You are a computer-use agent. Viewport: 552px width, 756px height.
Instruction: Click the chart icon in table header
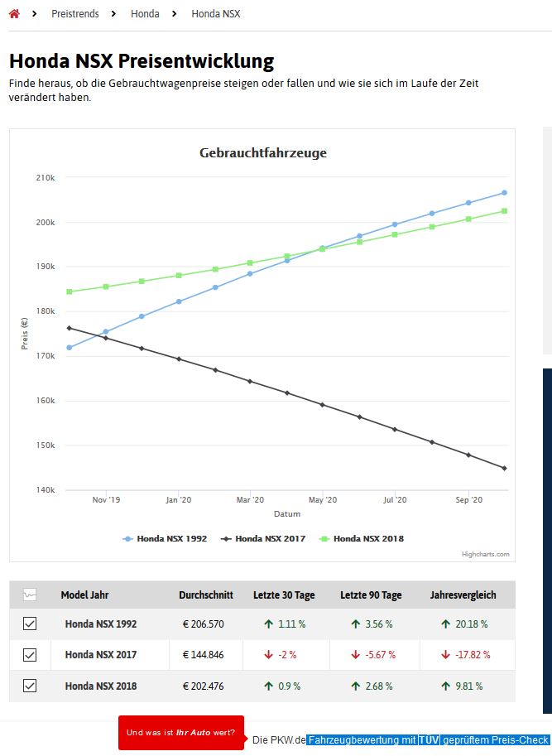[30, 595]
